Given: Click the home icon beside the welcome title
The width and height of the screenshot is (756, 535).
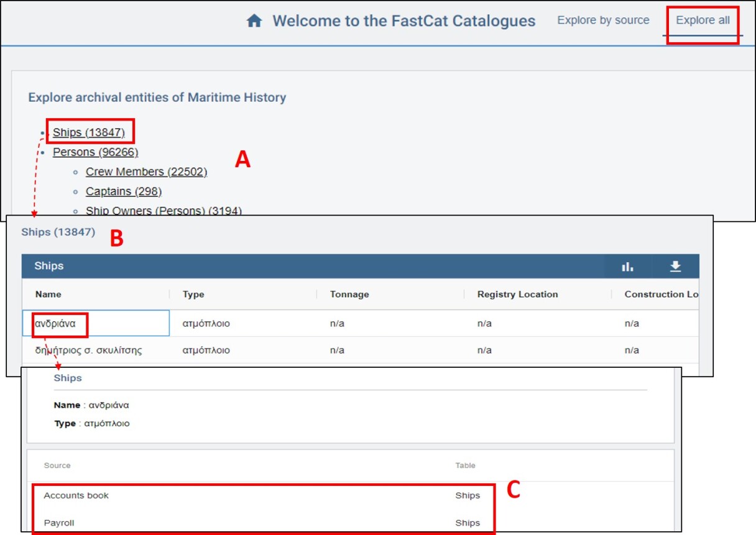Looking at the screenshot, I should tap(254, 21).
